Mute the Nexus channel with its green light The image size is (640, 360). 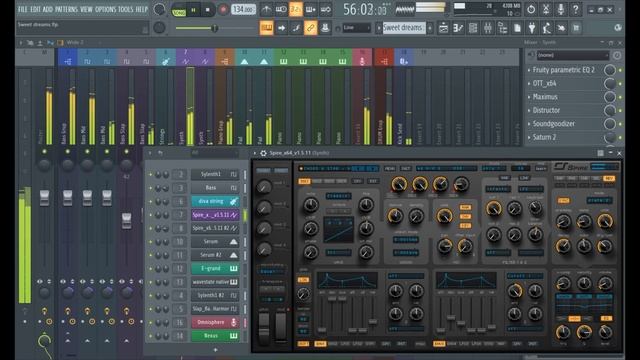click(151, 336)
